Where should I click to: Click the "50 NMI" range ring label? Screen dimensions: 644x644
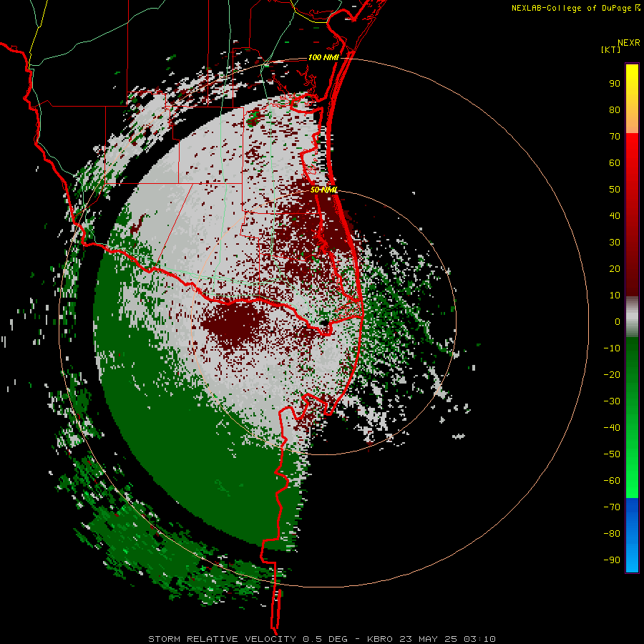pos(323,190)
